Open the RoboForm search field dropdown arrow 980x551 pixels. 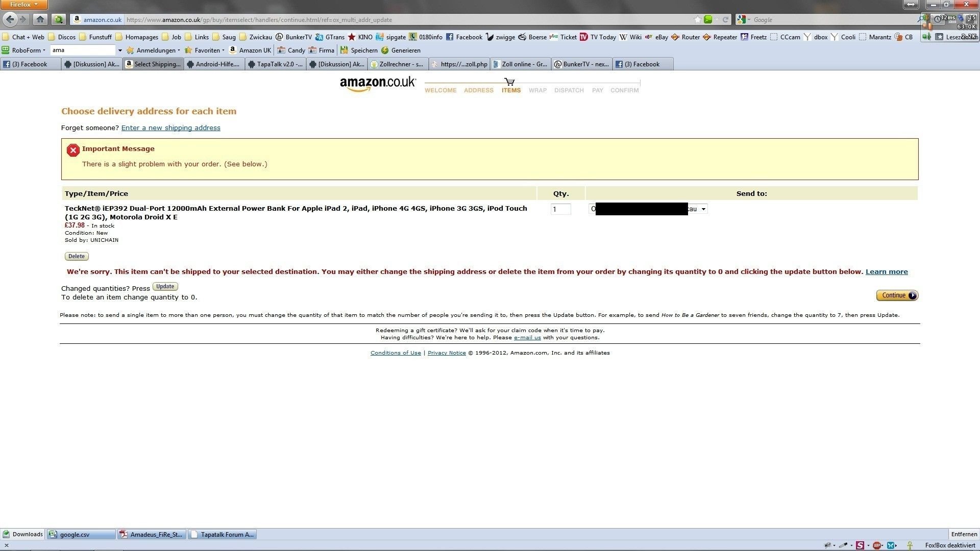coord(120,51)
